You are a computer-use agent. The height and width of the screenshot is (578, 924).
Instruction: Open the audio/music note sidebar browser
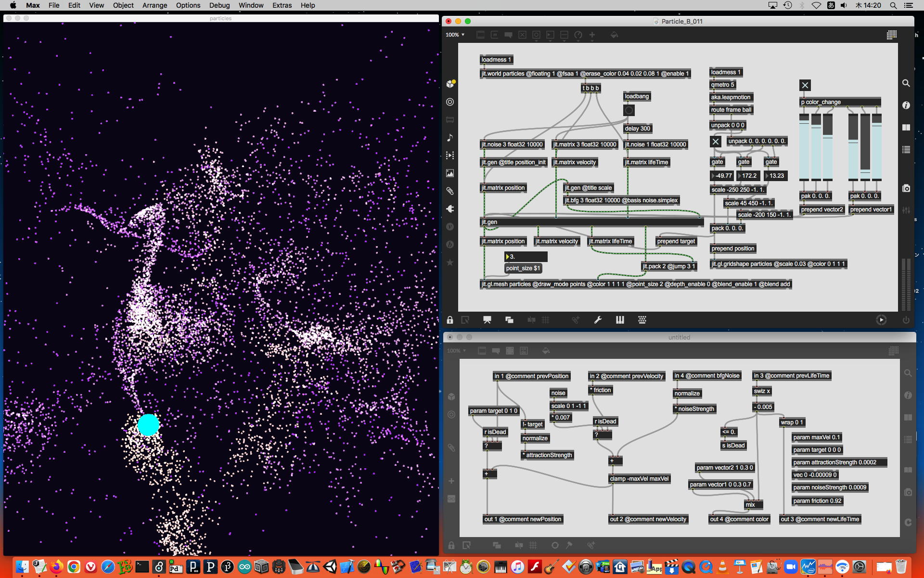click(450, 138)
